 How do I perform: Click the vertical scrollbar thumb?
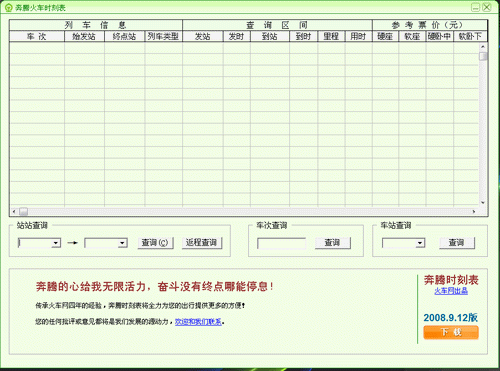tap(483, 56)
